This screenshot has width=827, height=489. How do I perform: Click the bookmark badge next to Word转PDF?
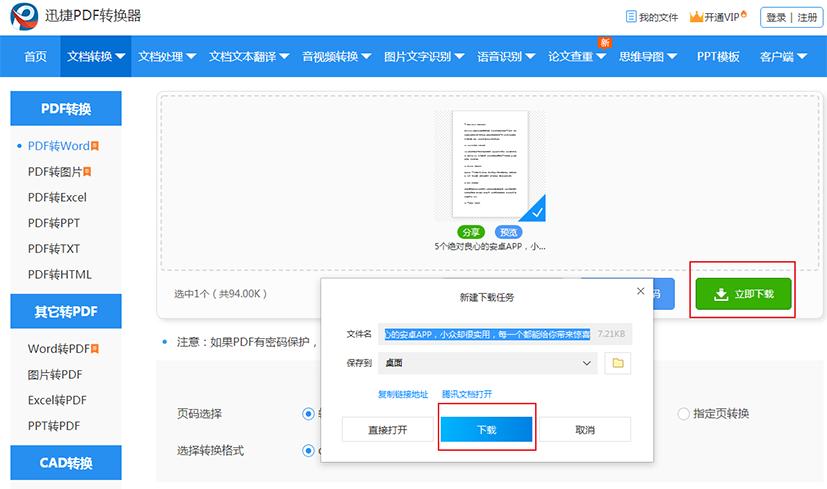coord(95,349)
